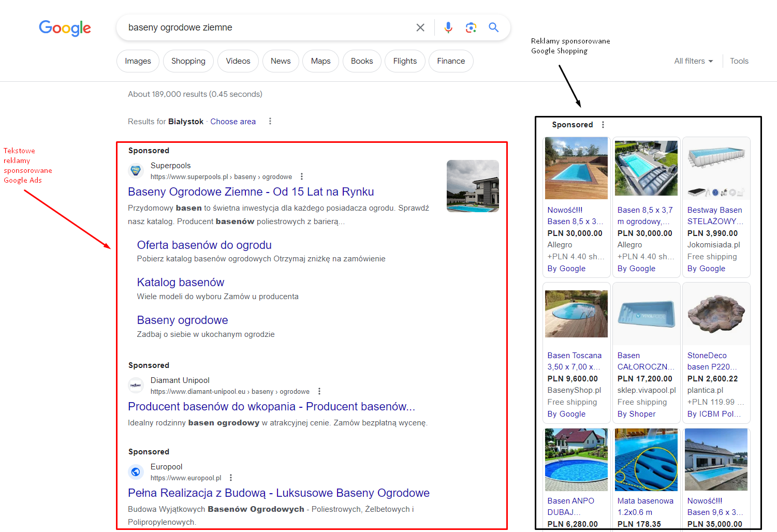Switch to Images results tab
The width and height of the screenshot is (777, 532).
coord(138,61)
